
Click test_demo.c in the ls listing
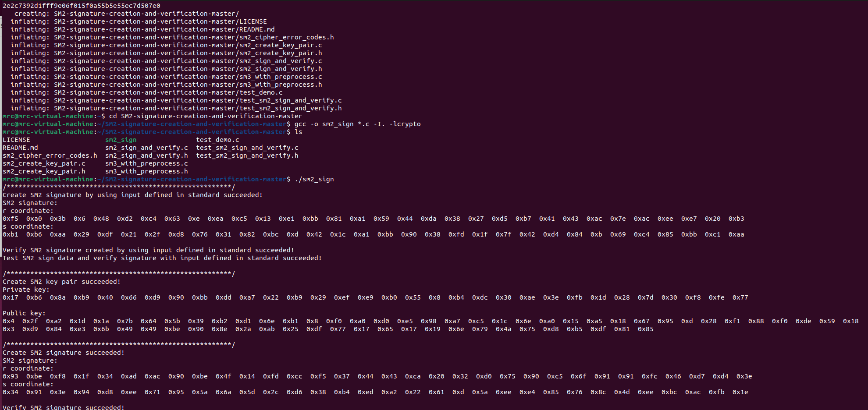217,140
